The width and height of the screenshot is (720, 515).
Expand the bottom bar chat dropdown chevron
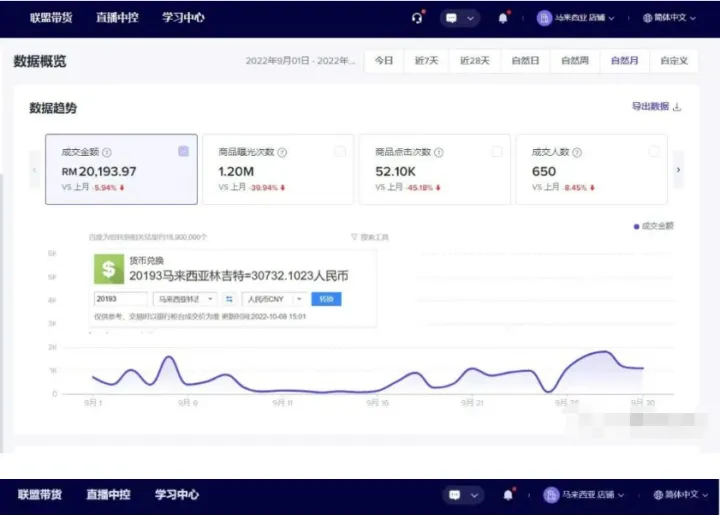pos(474,495)
